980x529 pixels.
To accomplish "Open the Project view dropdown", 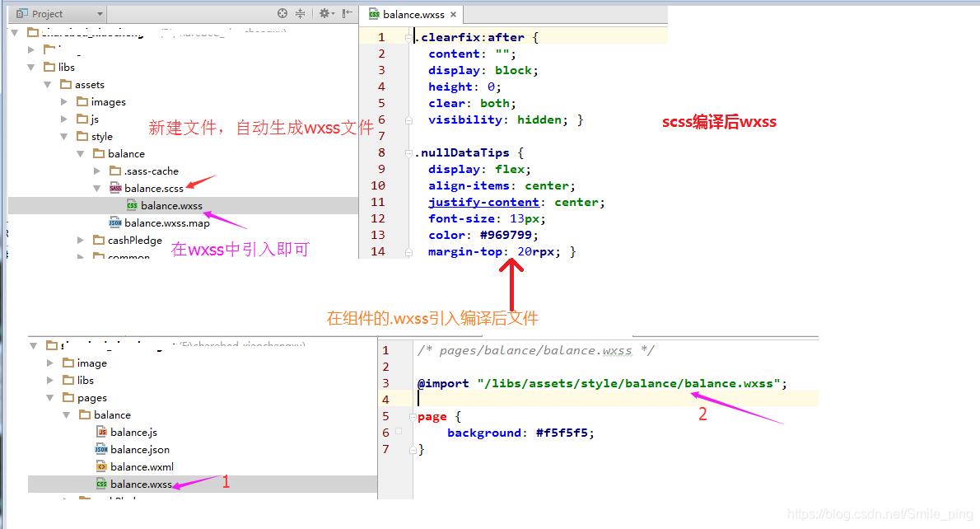I will pos(100,14).
